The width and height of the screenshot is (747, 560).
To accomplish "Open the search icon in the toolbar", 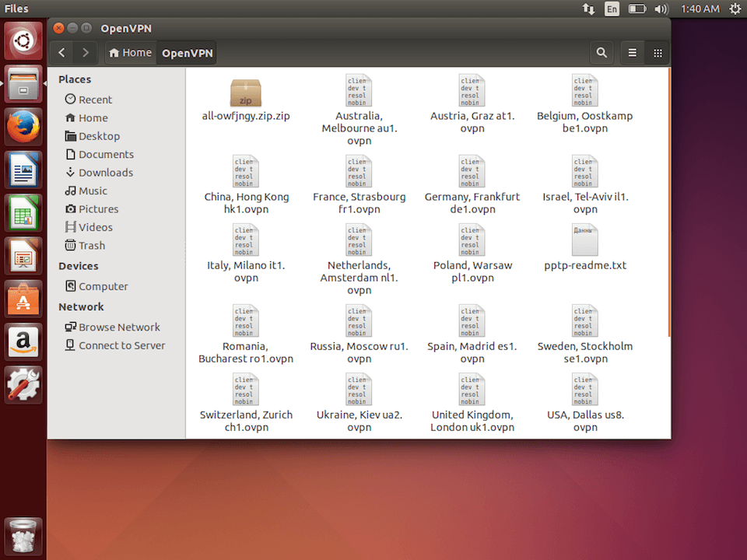I will [601, 52].
